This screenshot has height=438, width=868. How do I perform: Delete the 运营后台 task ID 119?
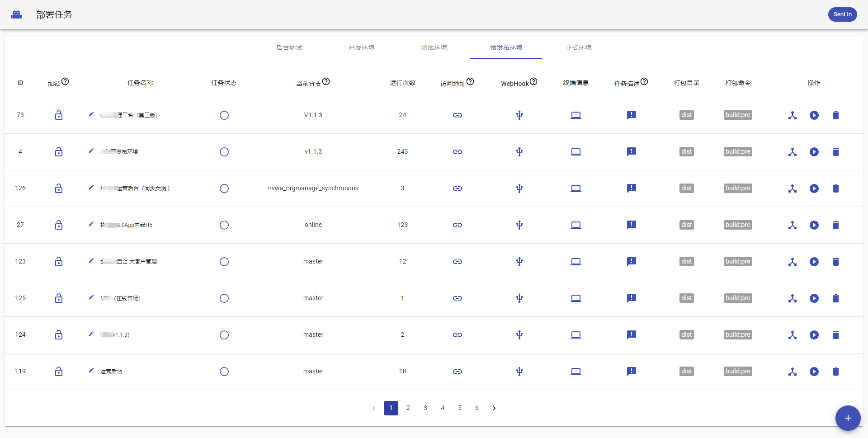click(x=836, y=372)
